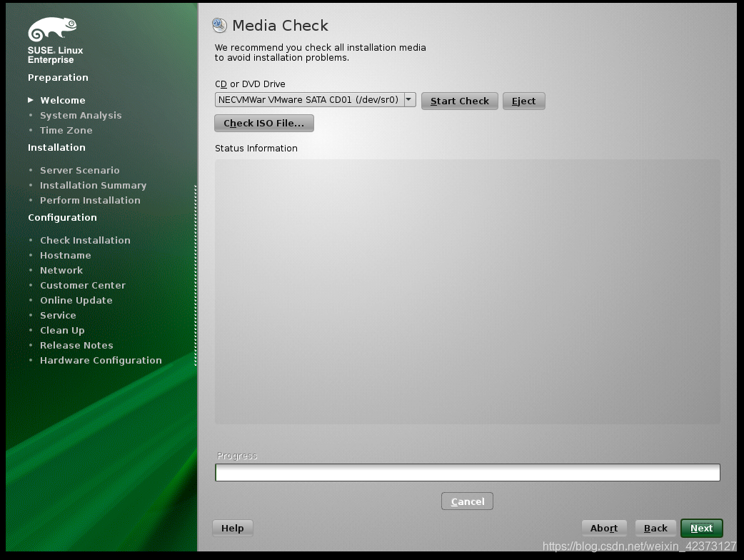This screenshot has height=560, width=744.
Task: Open the Help button
Action: [233, 528]
